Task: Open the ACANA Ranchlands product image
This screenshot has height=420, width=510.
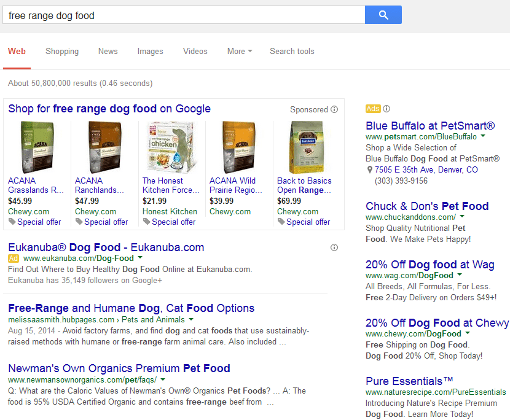Action: pyautogui.click(x=104, y=147)
